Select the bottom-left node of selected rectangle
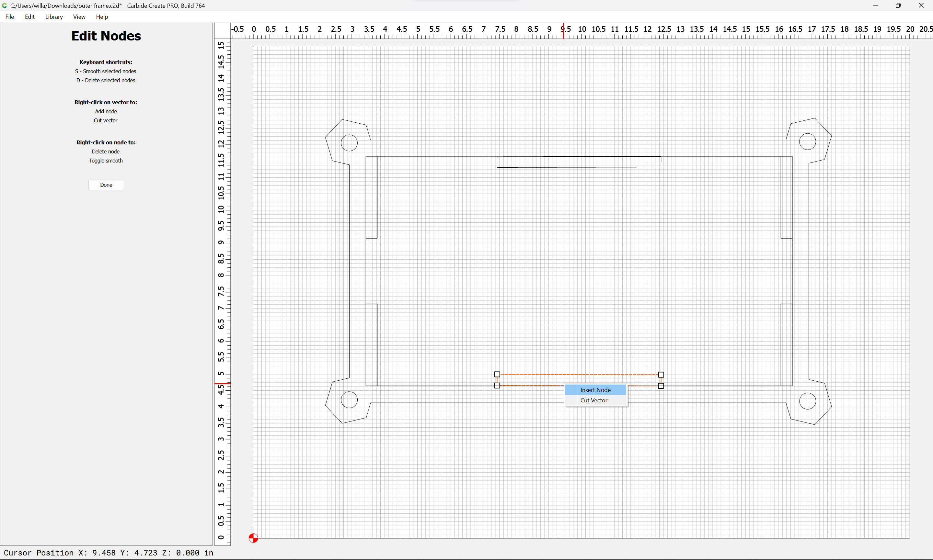 pos(497,385)
